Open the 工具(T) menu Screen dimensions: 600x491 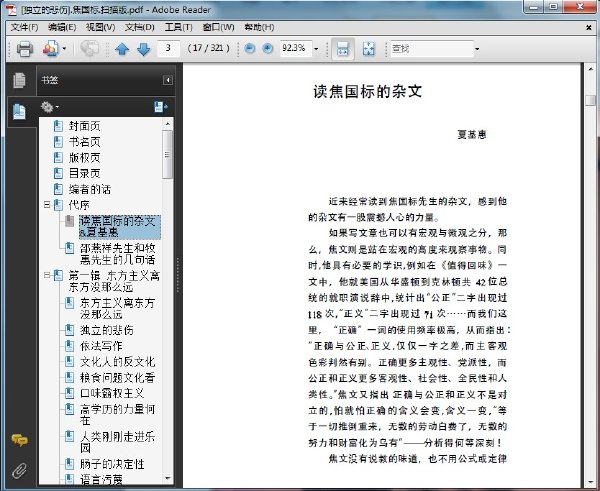point(178,27)
